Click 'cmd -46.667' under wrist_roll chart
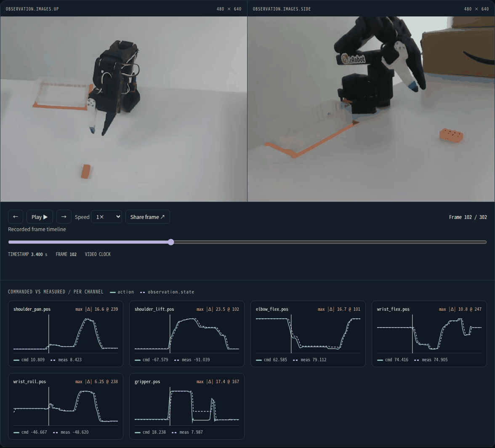 (30, 432)
